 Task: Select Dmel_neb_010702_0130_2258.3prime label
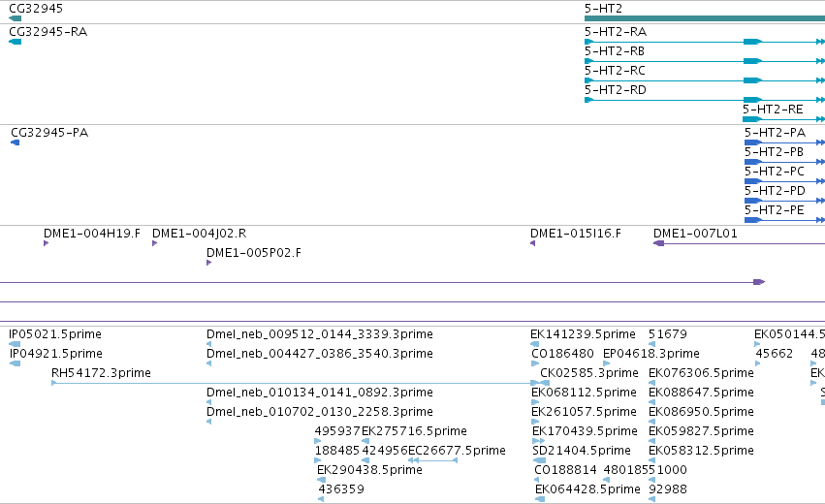click(319, 413)
